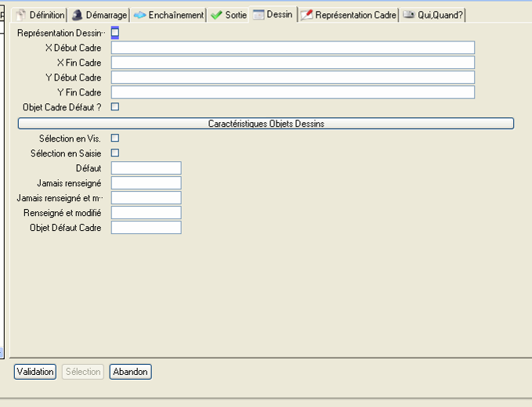Expand the Caractéristiques Objets Dessins section
Image resolution: width=532 pixels, height=407 pixels.
[266, 124]
